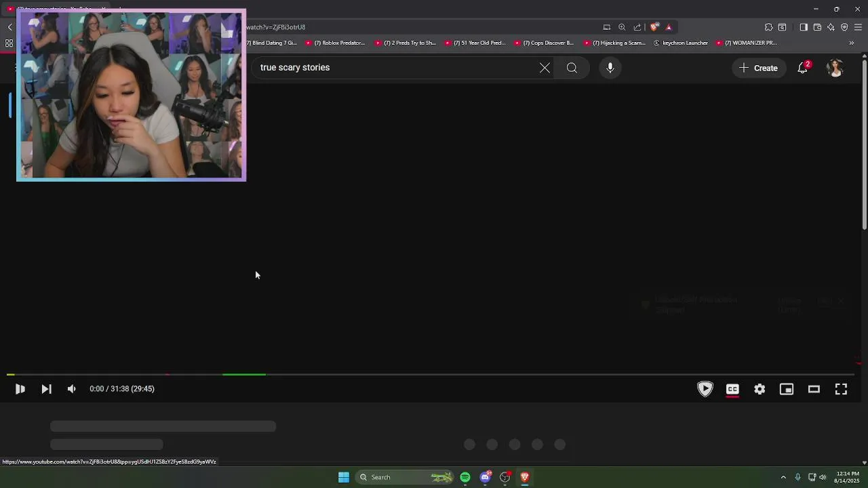Image resolution: width=868 pixels, height=488 pixels.
Task: Click the Brave Rewards triangle icon
Action: point(669,27)
